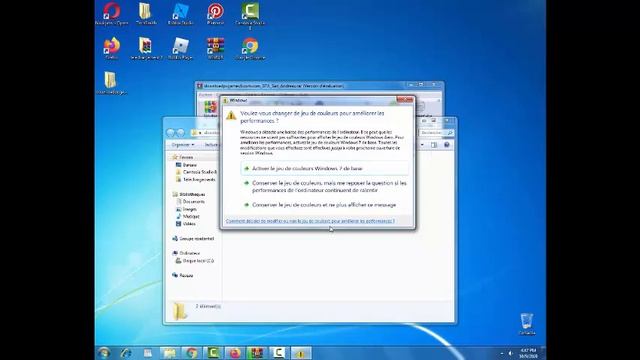Click the Windows Start orb
Image resolution: width=640 pixels, height=360 pixels.
click(104, 353)
